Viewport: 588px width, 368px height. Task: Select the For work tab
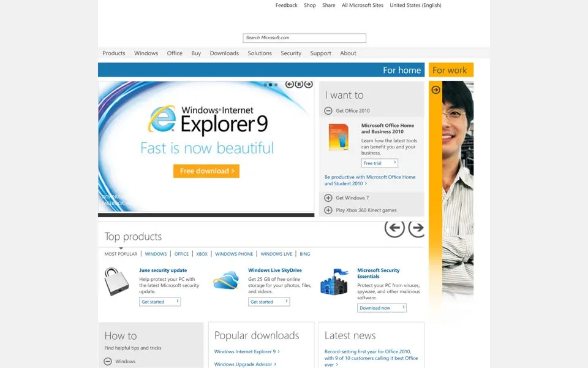click(451, 70)
